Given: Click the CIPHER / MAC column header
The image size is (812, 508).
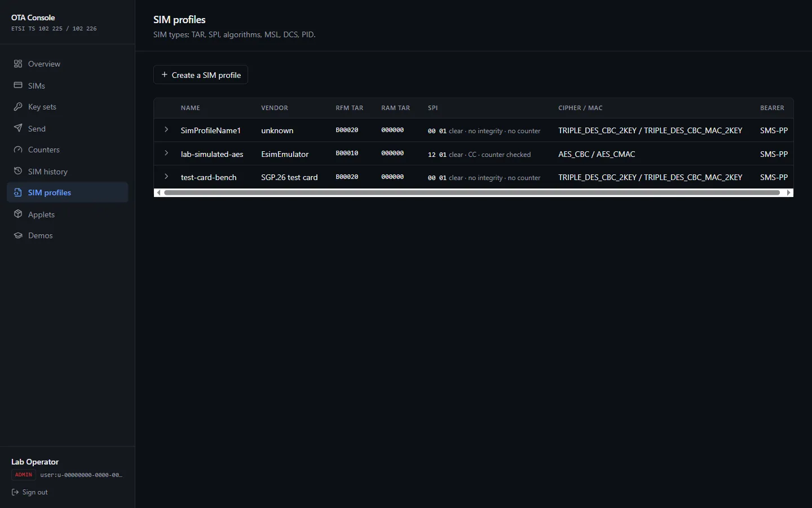Looking at the screenshot, I should pos(580,108).
